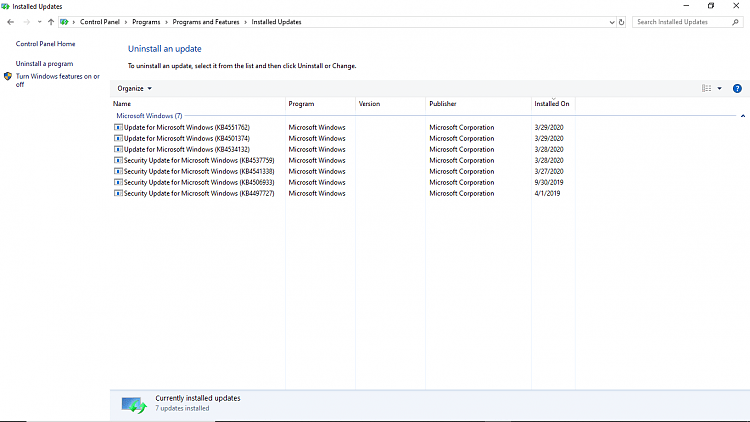
Task: Click the Installed Updates title bar icon
Action: coord(5,6)
